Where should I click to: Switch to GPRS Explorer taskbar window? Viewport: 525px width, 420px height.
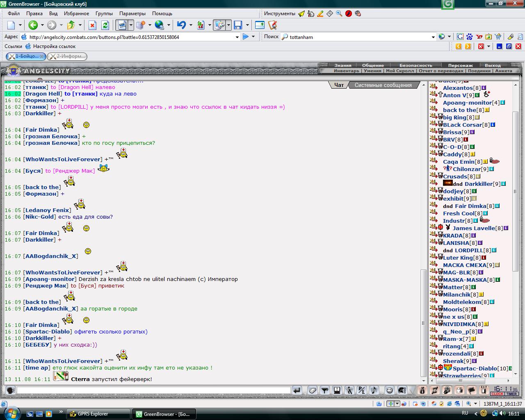tap(98, 414)
